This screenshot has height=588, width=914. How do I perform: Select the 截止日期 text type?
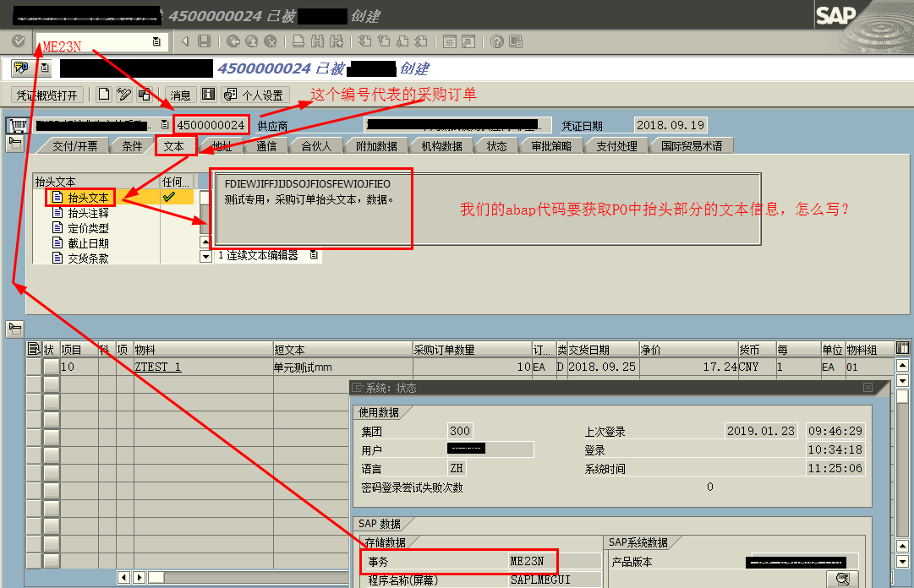point(89,243)
